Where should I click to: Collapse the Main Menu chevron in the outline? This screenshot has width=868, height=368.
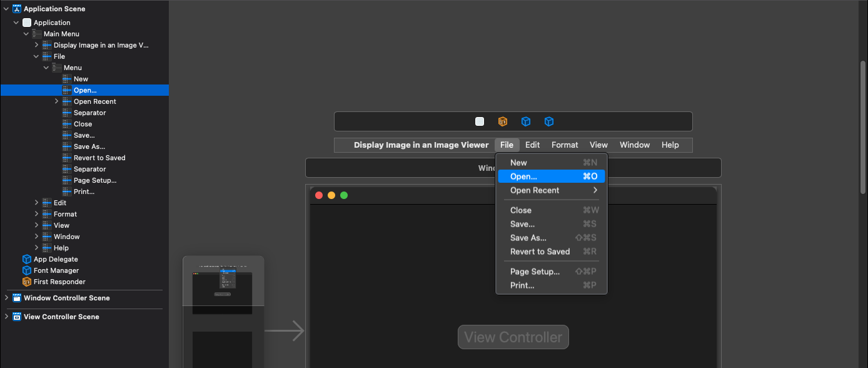tap(26, 34)
